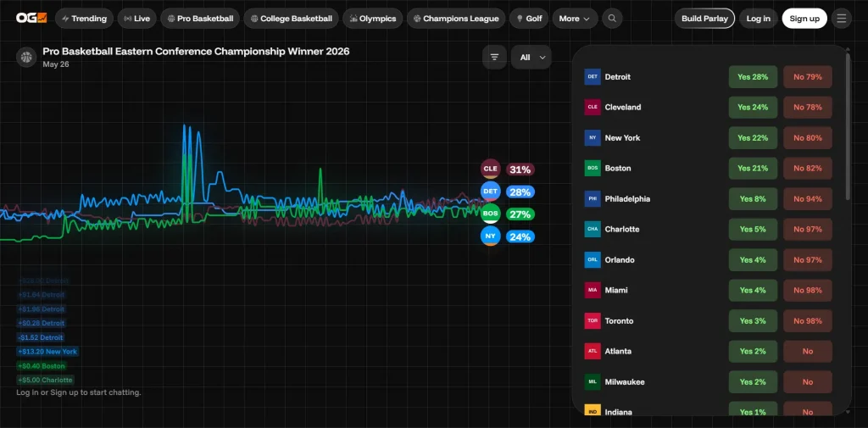Viewport: 868px width, 428px height.
Task: Switch to the Champions League tab
Action: [x=455, y=19]
